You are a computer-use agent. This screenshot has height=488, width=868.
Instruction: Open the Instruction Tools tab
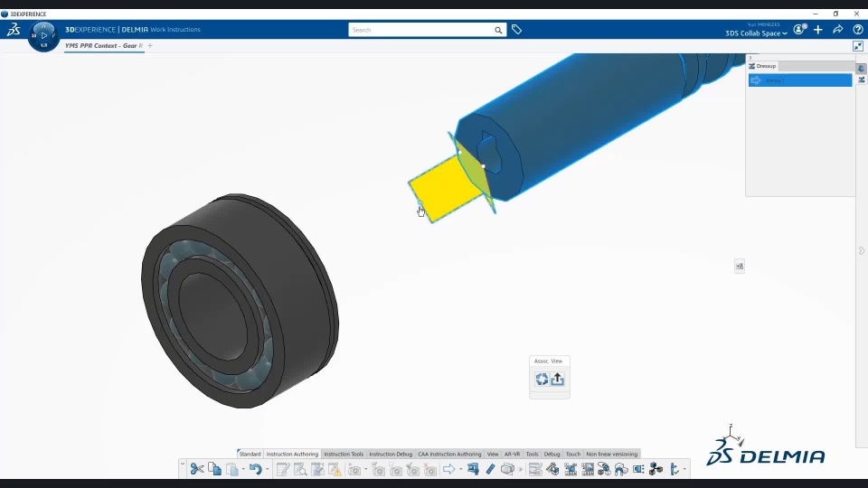tap(344, 454)
